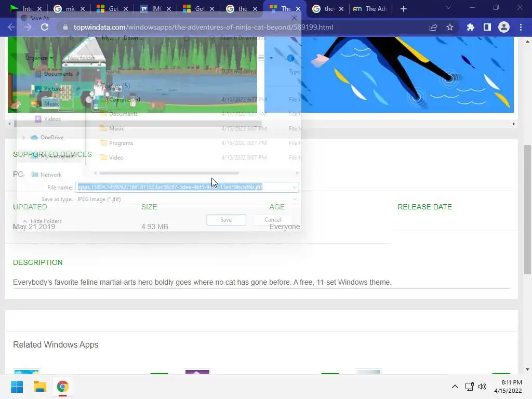Viewport: 532px width, 399px height.
Task: Switch to 'The Adv' tab at the far right
Action: tap(370, 9)
